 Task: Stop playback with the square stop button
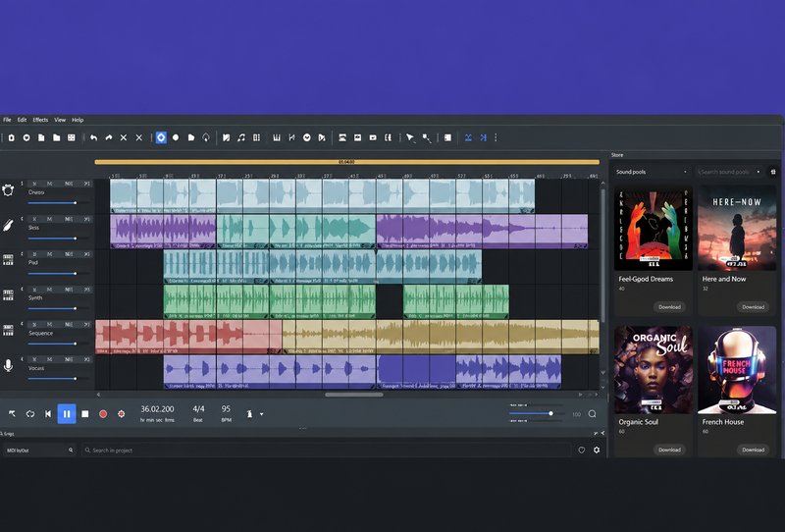click(x=85, y=414)
